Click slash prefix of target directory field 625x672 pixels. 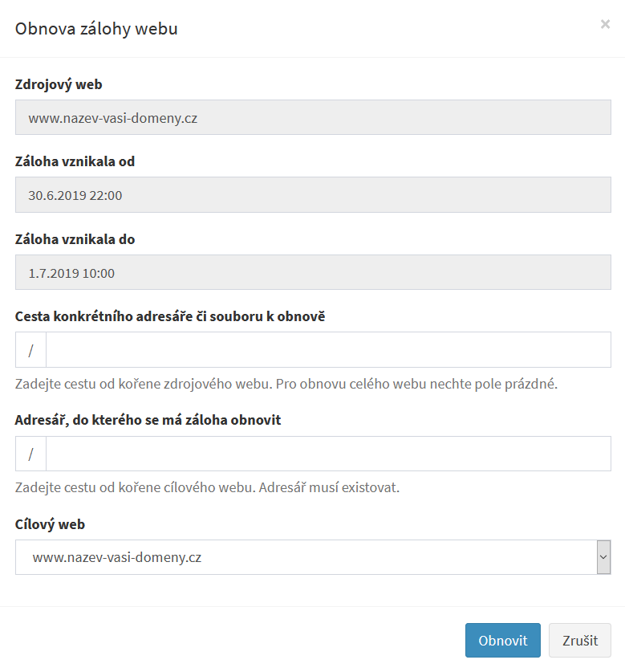point(30,454)
